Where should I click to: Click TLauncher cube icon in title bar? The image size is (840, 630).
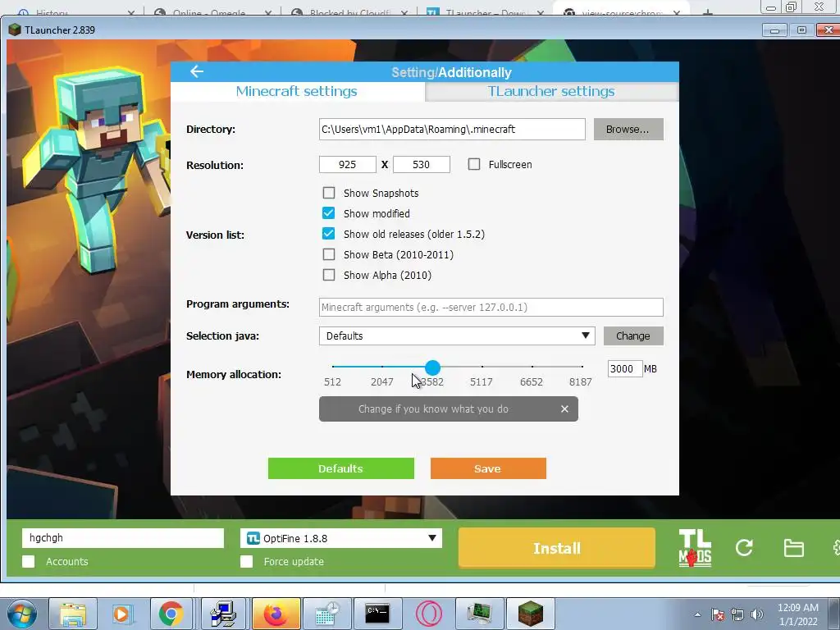tap(15, 30)
